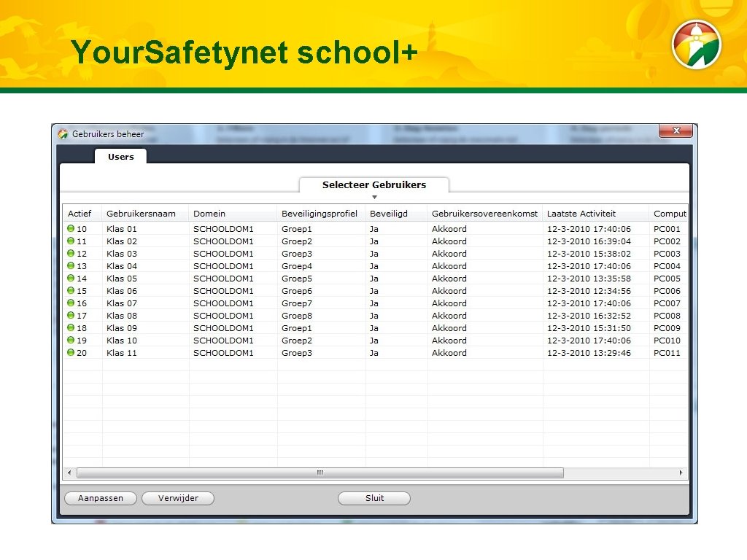747x560 pixels.
Task: Click the green active status icon for Klas 05
Action: [71, 278]
